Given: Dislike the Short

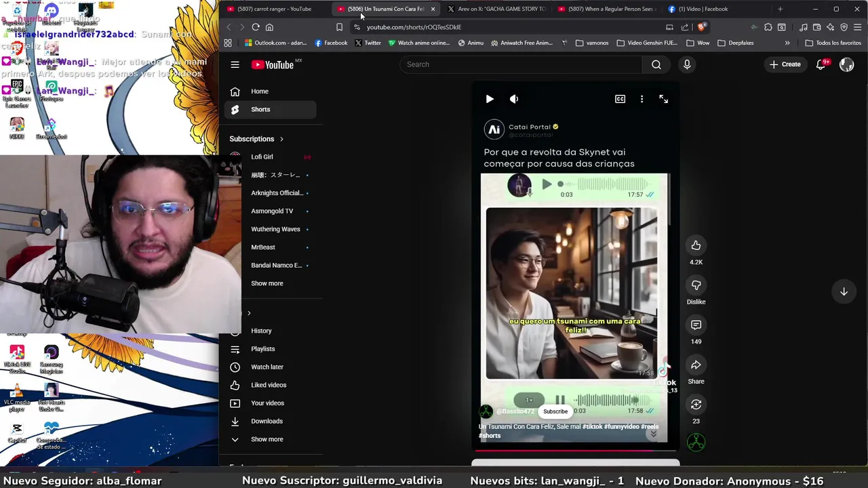Looking at the screenshot, I should 696,285.
